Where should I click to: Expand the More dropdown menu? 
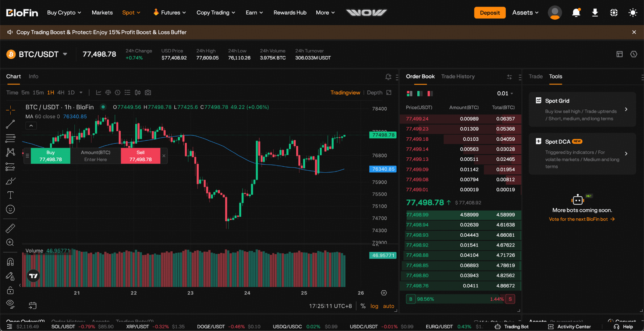pos(325,12)
